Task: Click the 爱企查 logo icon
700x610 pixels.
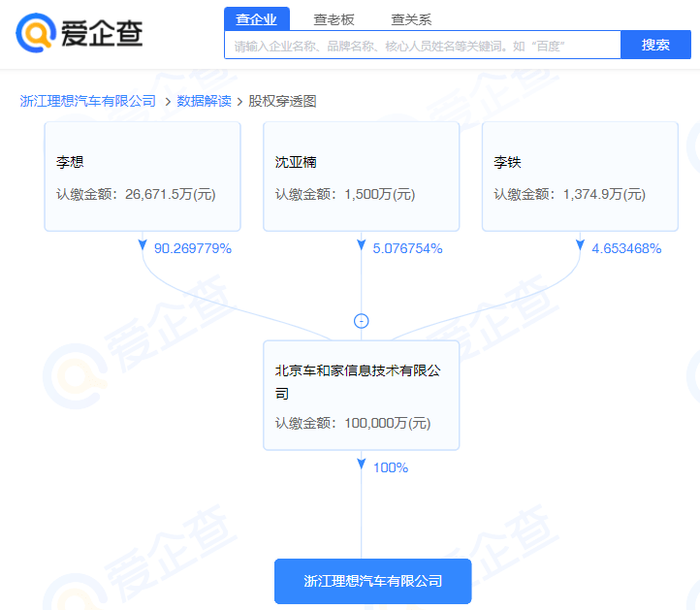Action: (36, 33)
